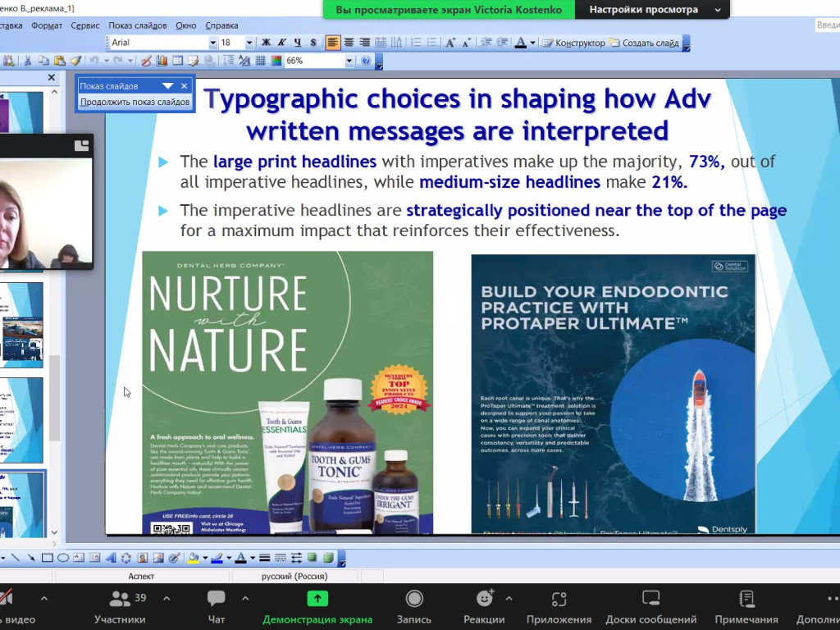Screen dimensions: 840x630
Task: Click the Color/Grayscale icon
Action: click(x=276, y=61)
